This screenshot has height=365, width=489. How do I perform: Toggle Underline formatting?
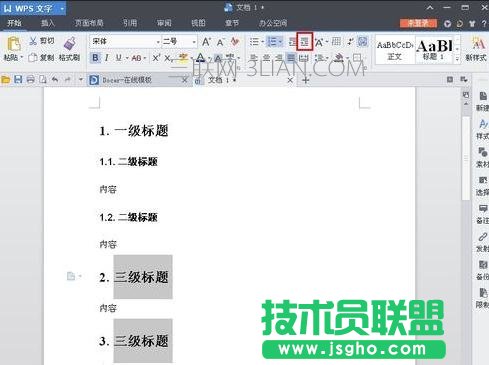tap(118, 58)
